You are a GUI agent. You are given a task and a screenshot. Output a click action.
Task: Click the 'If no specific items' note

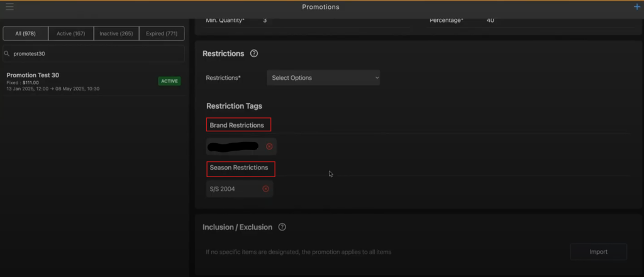pyautogui.click(x=299, y=252)
